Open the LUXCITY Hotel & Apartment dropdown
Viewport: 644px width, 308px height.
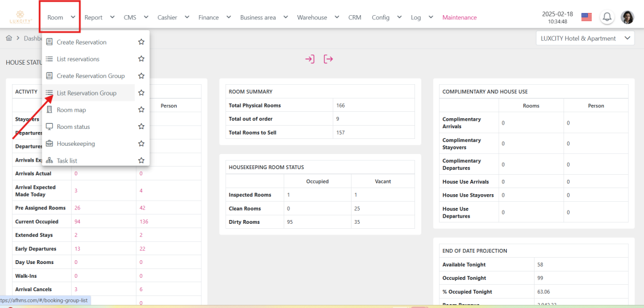[x=584, y=39]
